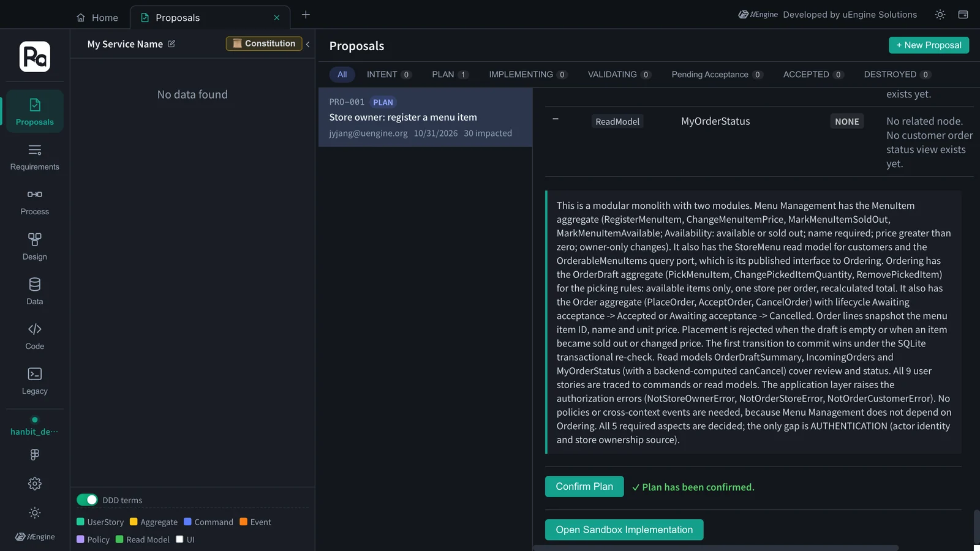Open the Legacy terminal view
This screenshot has width=980, height=551.
[x=35, y=380]
